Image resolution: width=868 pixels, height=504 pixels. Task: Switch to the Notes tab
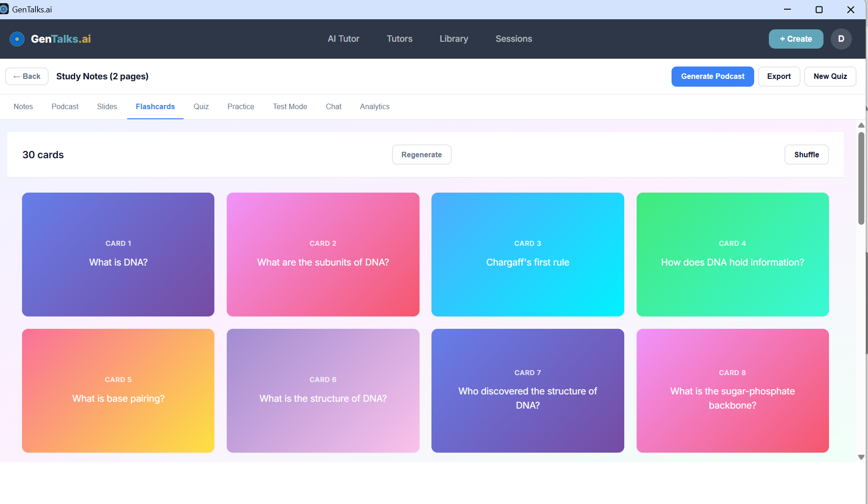click(23, 107)
